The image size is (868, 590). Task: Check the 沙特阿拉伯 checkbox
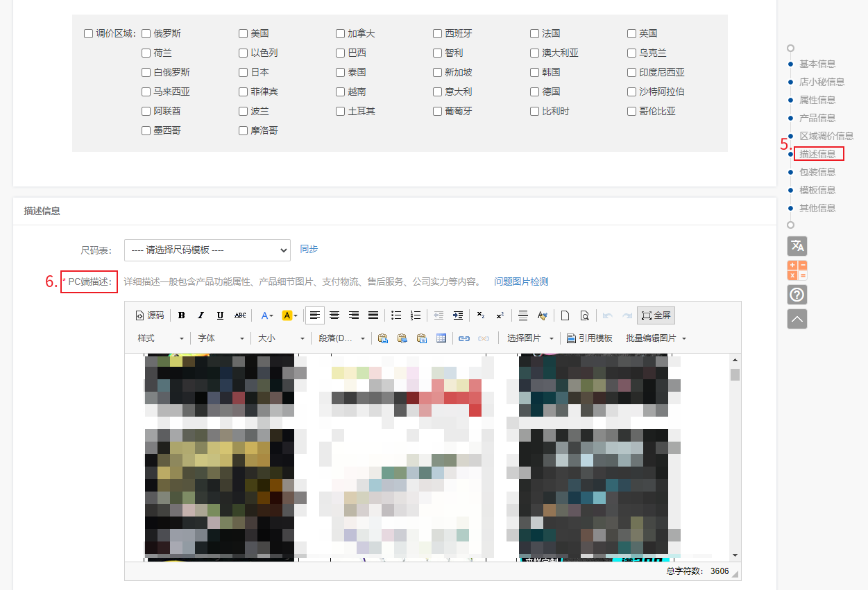point(631,92)
